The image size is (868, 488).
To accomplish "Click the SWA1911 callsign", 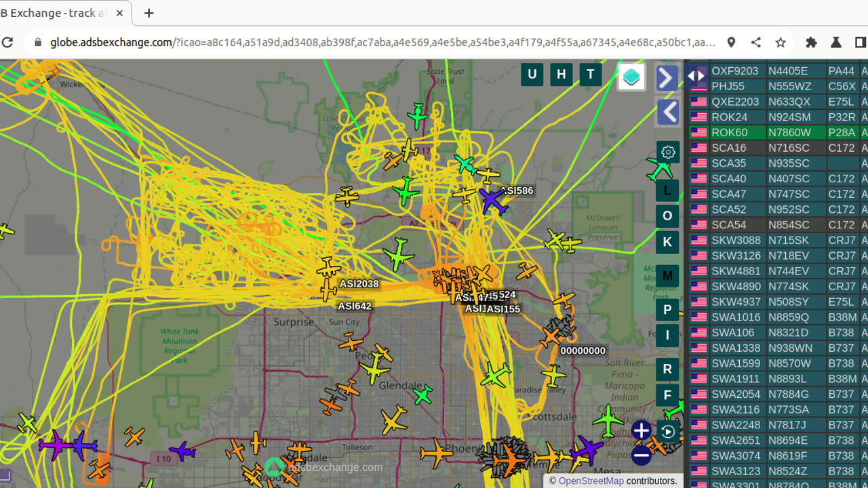I will [734, 379].
